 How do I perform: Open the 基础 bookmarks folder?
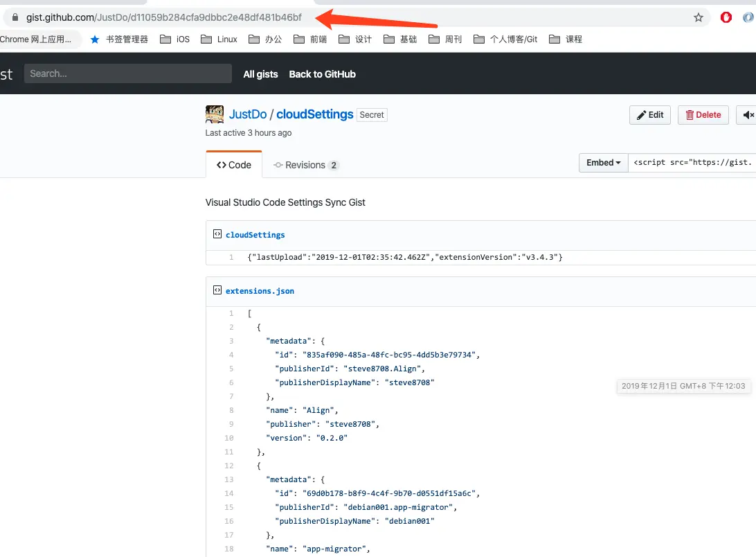coord(400,39)
